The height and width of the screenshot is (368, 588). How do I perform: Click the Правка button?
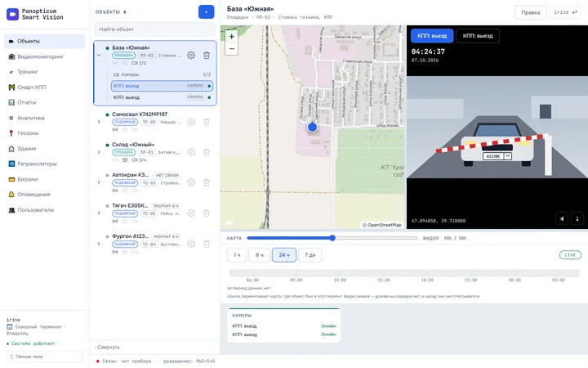[x=531, y=12]
